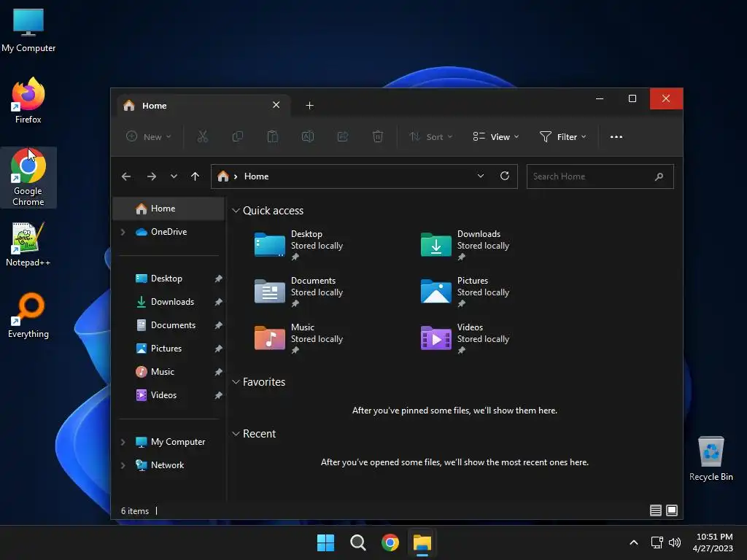Add a new tab with plus button
Viewport: 747px width, 560px height.
tap(309, 105)
